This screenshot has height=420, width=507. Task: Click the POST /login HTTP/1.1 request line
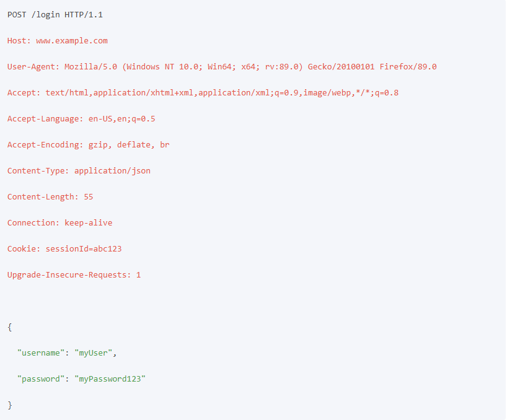coord(55,15)
